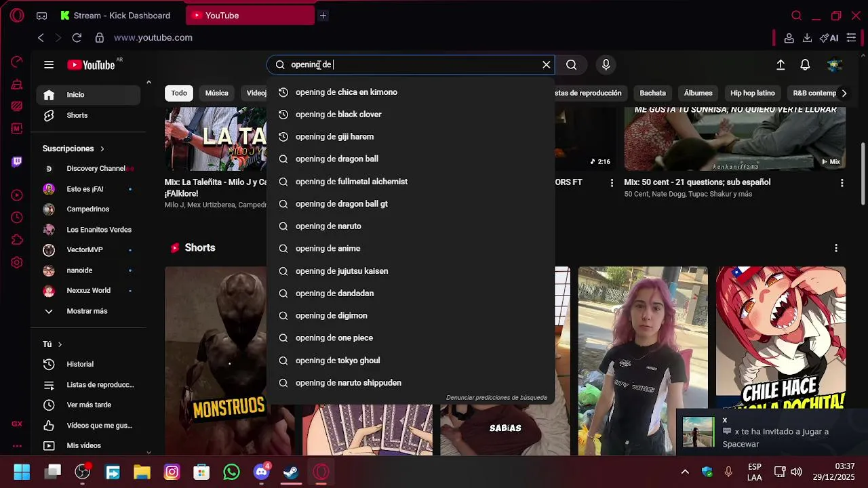Expand the Tú section

click(52, 344)
